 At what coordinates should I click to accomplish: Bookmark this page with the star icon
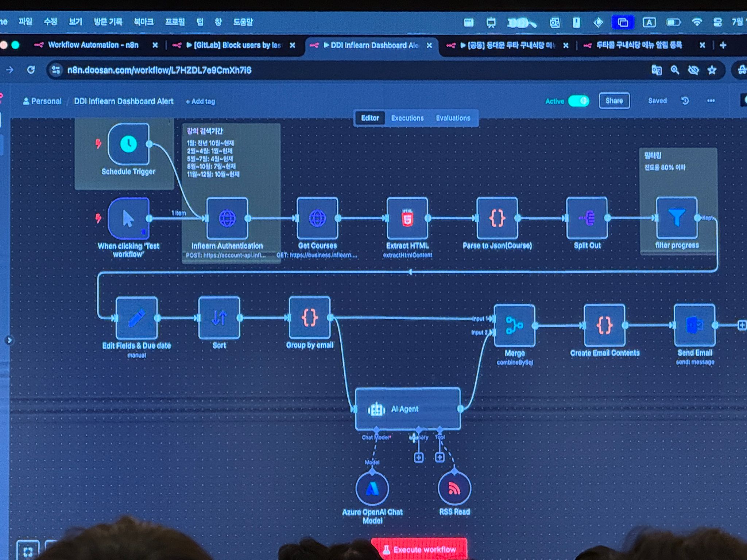[x=712, y=70]
